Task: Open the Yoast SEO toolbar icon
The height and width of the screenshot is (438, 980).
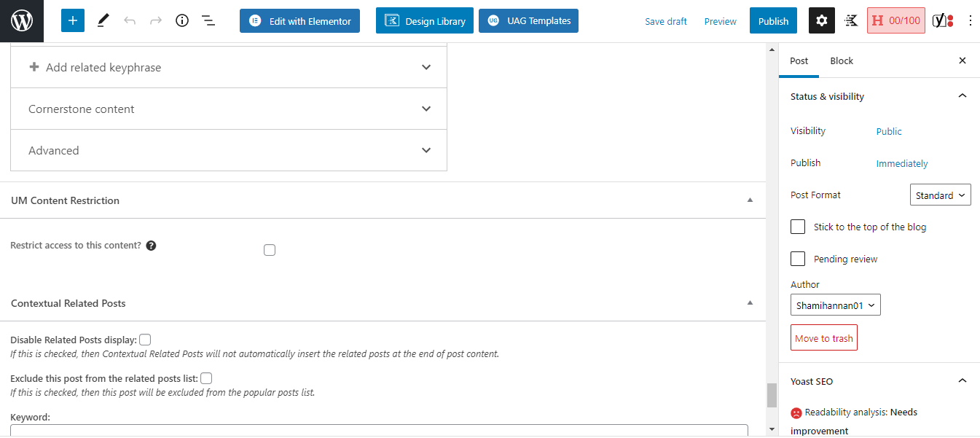Action: (x=943, y=21)
